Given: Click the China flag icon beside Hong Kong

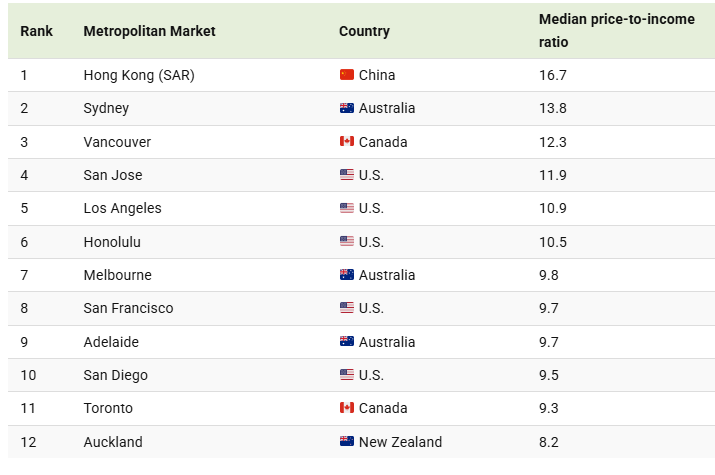Looking at the screenshot, I should 347,75.
